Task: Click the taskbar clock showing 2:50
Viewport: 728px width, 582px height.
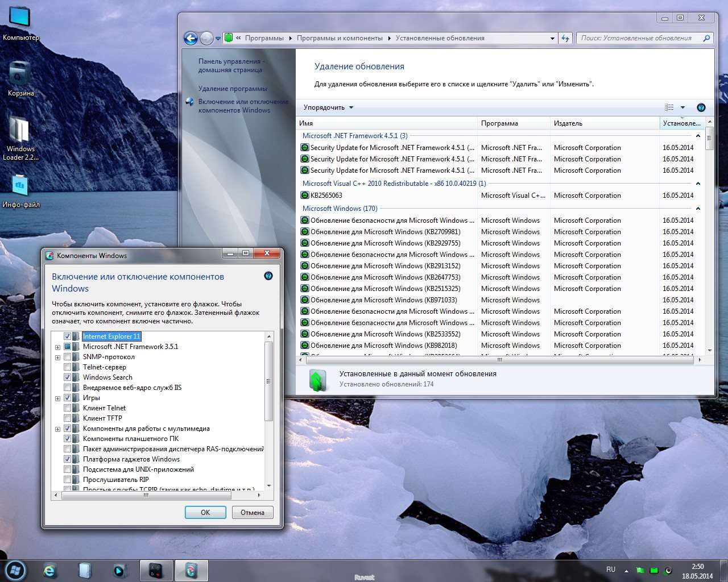Action: tap(697, 571)
